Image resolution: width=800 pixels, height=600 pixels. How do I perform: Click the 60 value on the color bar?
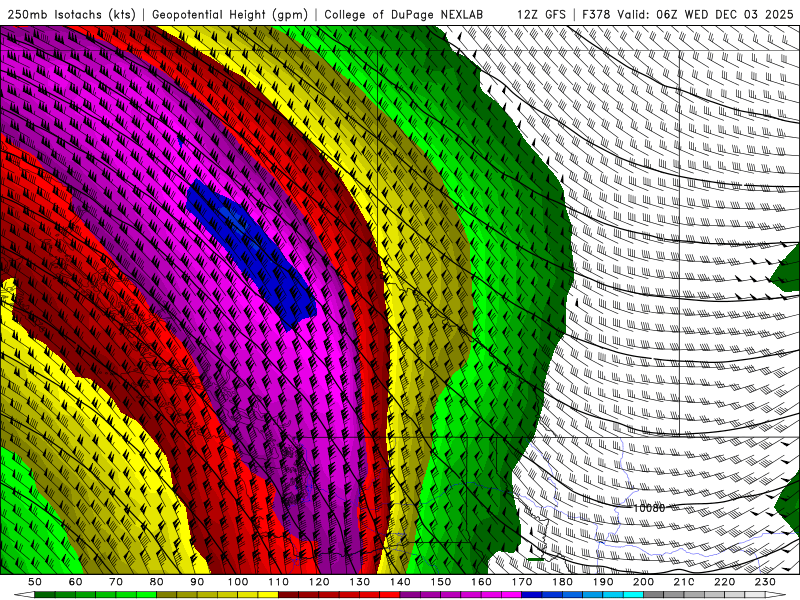click(76, 582)
